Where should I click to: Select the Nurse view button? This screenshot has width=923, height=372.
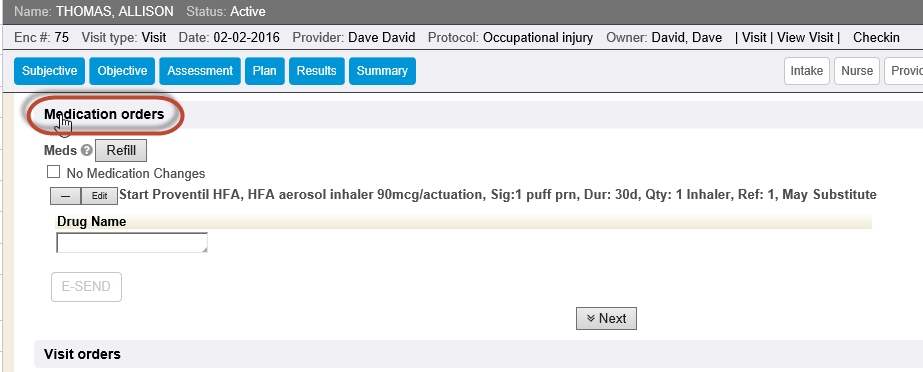pyautogui.click(x=856, y=71)
